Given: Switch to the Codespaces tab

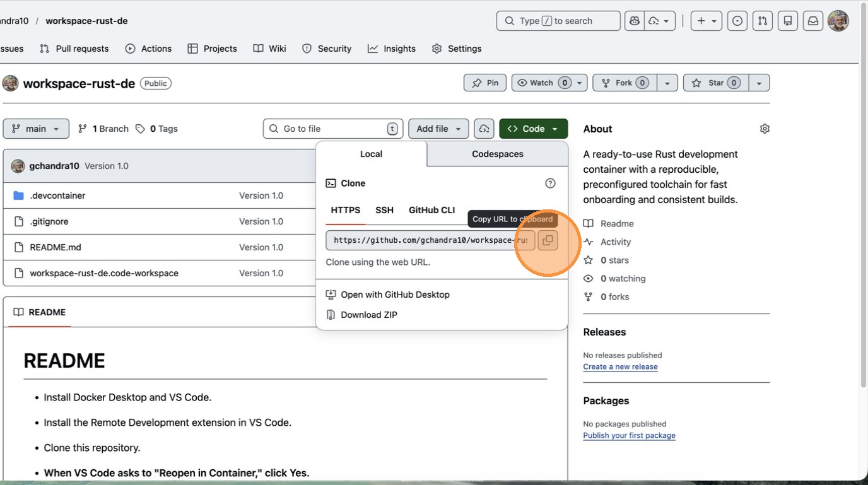Looking at the screenshot, I should 497,154.
